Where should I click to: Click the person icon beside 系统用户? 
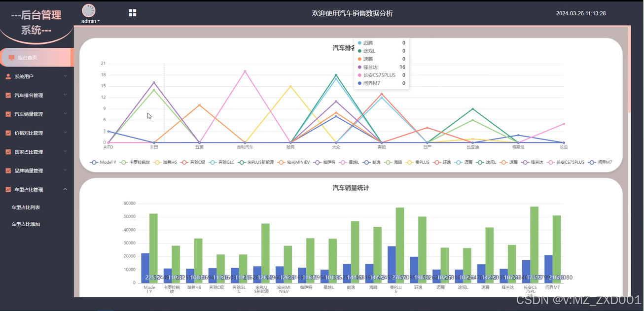[x=8, y=76]
